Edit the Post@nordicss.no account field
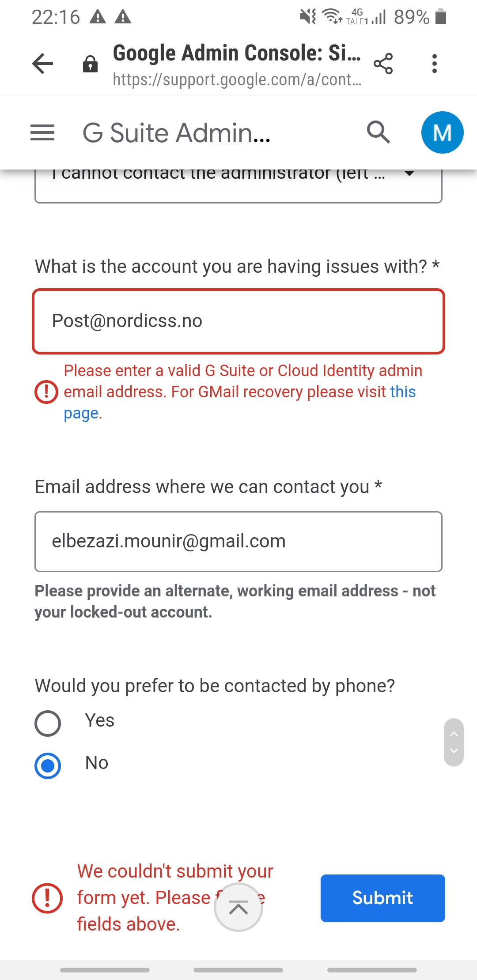Viewport: 477px width, 980px height. [238, 321]
